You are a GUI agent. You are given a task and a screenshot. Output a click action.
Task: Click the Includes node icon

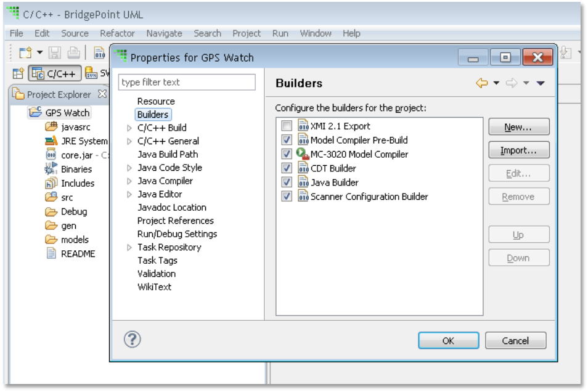[51, 183]
